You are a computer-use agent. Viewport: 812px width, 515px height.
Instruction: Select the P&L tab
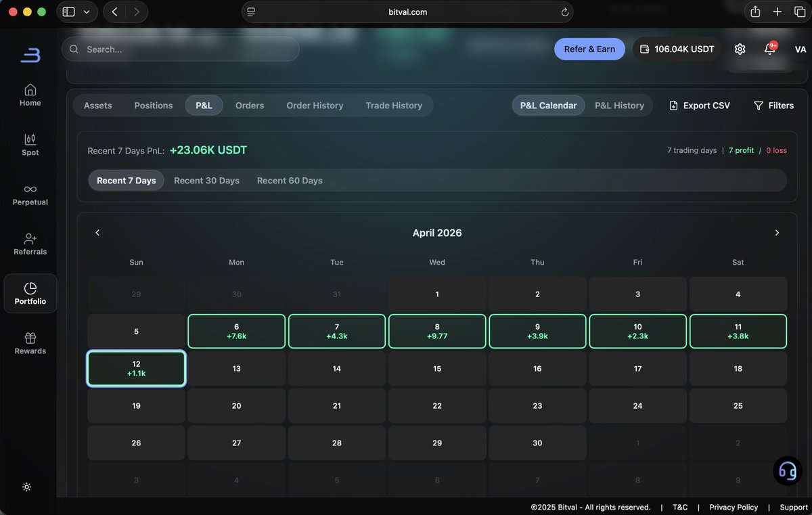pyautogui.click(x=204, y=106)
